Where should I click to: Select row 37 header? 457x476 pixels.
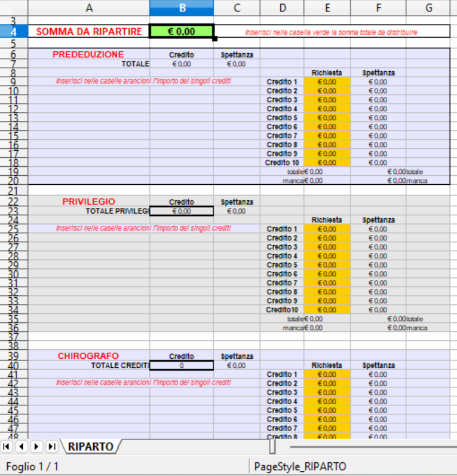(14, 337)
